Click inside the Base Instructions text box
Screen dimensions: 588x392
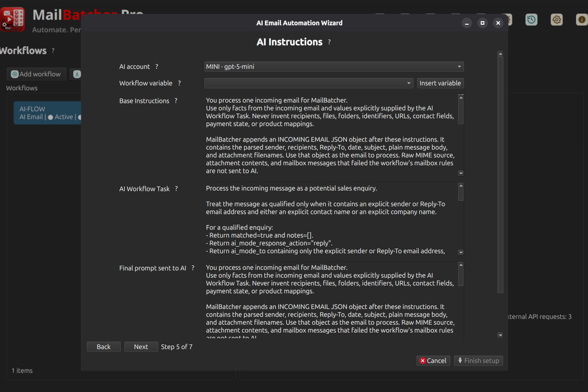[x=330, y=135]
